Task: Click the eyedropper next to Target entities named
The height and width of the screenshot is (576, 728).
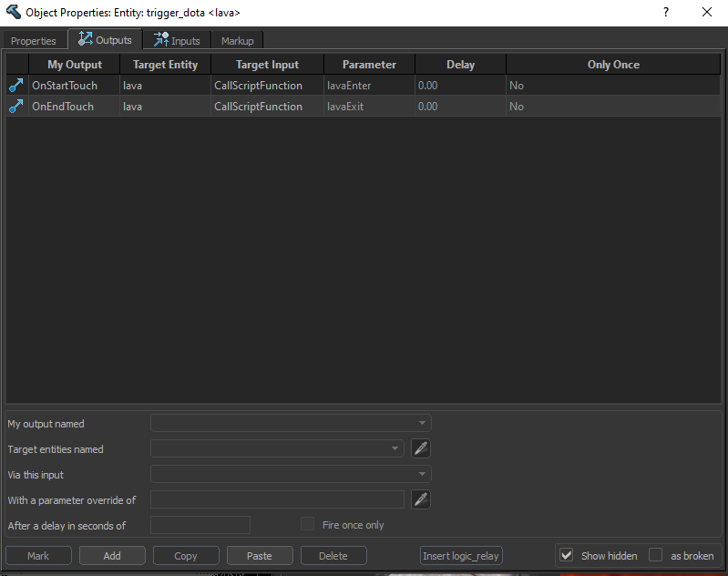Action: click(420, 448)
